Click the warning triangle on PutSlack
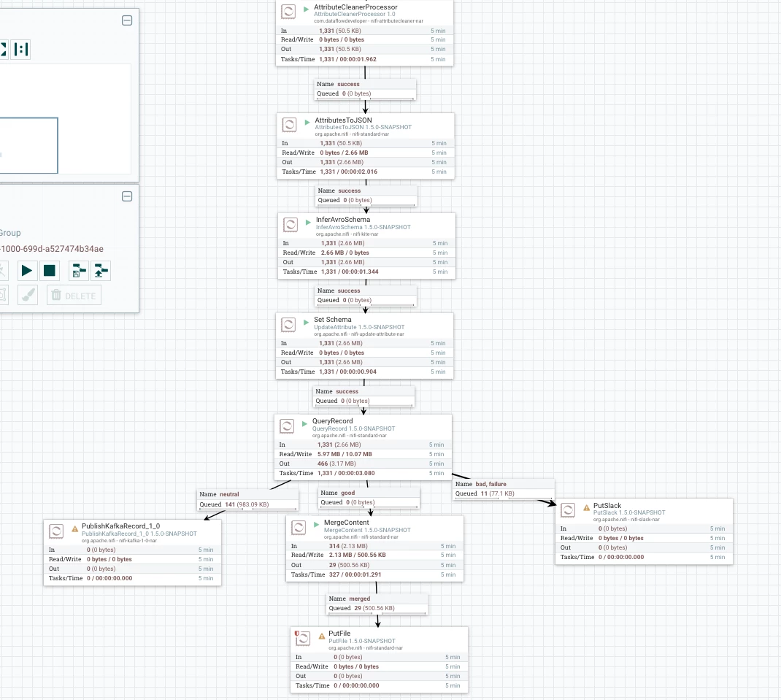Screen dimensions: 781x700 click(586, 508)
